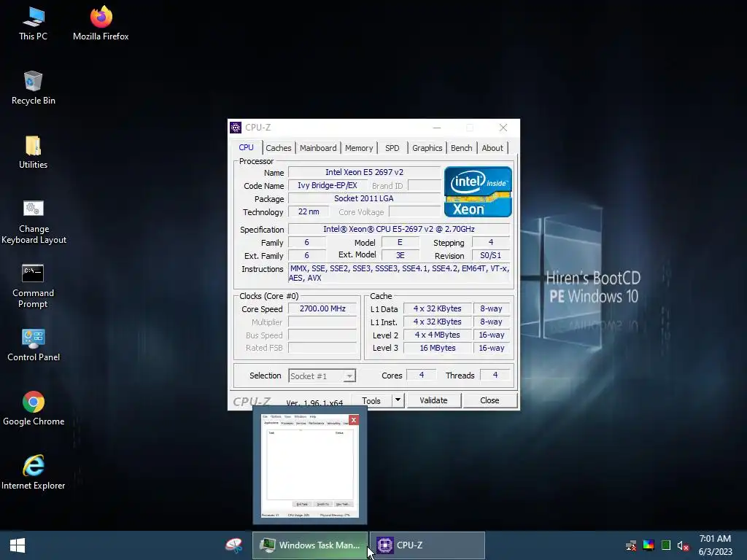
Task: Open the Mainboard tab
Action: point(318,148)
